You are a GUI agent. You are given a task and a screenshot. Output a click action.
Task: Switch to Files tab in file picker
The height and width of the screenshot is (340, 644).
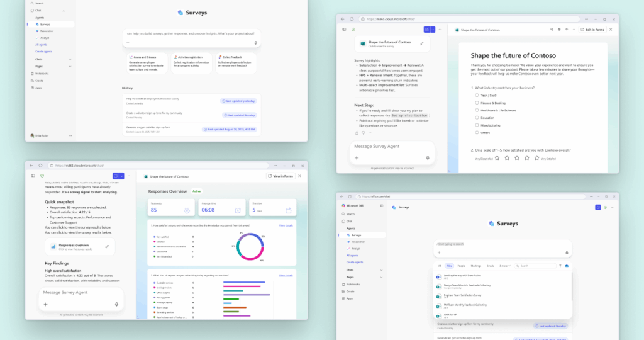point(449,266)
